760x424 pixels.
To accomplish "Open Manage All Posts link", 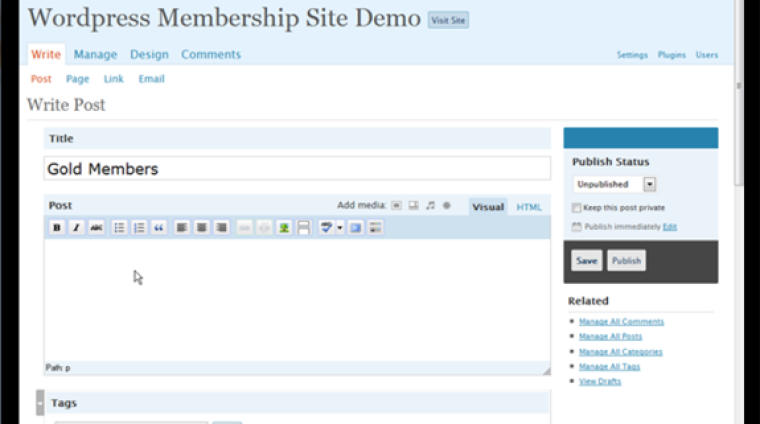I will coord(610,336).
